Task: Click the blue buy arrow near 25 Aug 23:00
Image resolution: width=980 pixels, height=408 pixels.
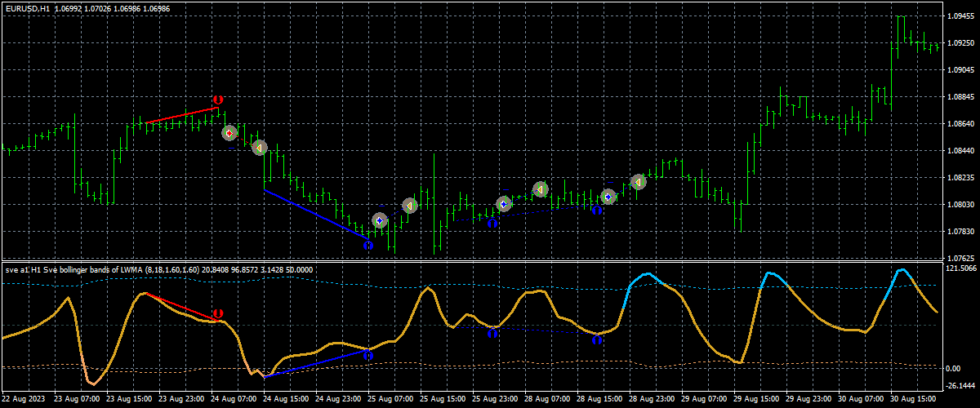Action: 504,204
